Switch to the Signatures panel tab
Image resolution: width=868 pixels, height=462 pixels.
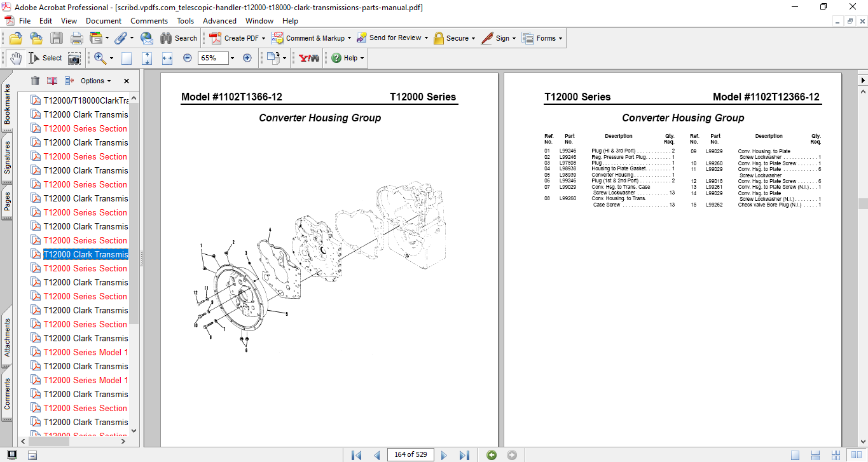[x=7, y=156]
